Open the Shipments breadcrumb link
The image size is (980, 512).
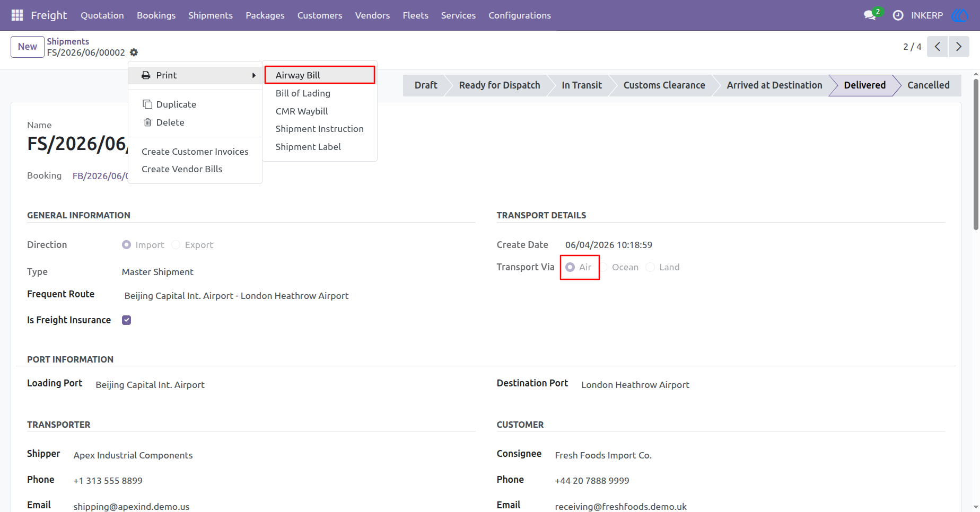pyautogui.click(x=68, y=41)
